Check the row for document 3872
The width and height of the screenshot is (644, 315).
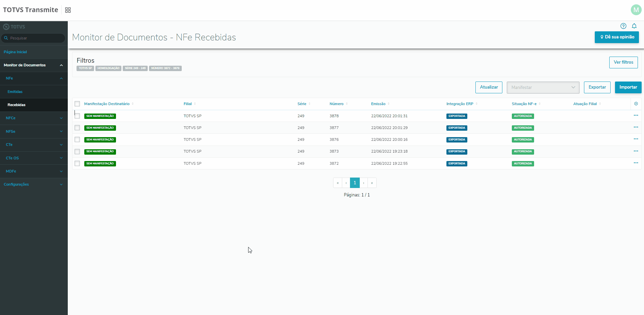(x=77, y=163)
